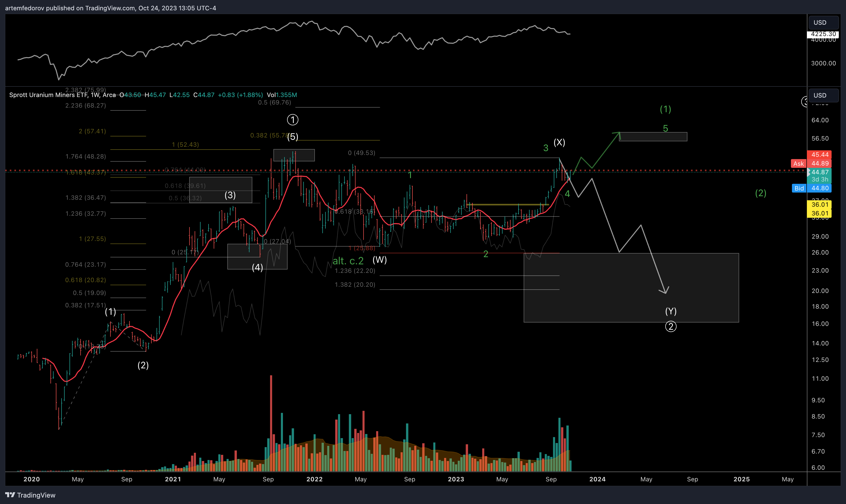Screen dimensions: 846x504
Task: Click the 1 (27.55) Fibonacci label
Action: (92, 239)
